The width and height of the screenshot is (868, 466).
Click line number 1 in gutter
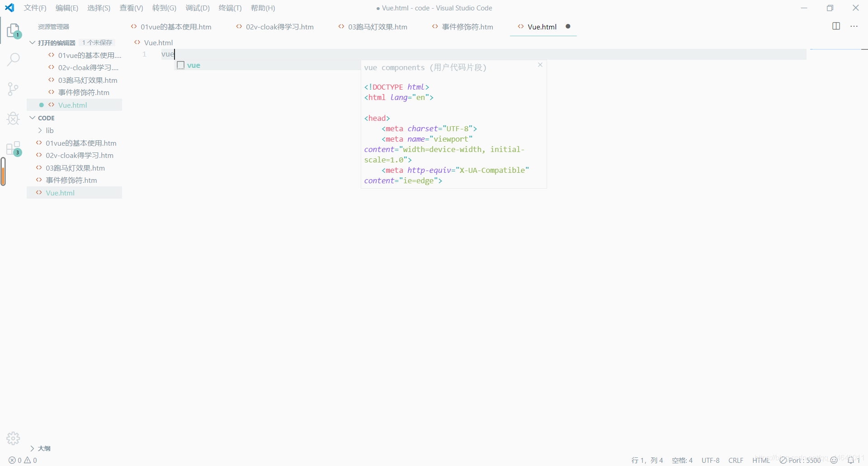coord(144,54)
